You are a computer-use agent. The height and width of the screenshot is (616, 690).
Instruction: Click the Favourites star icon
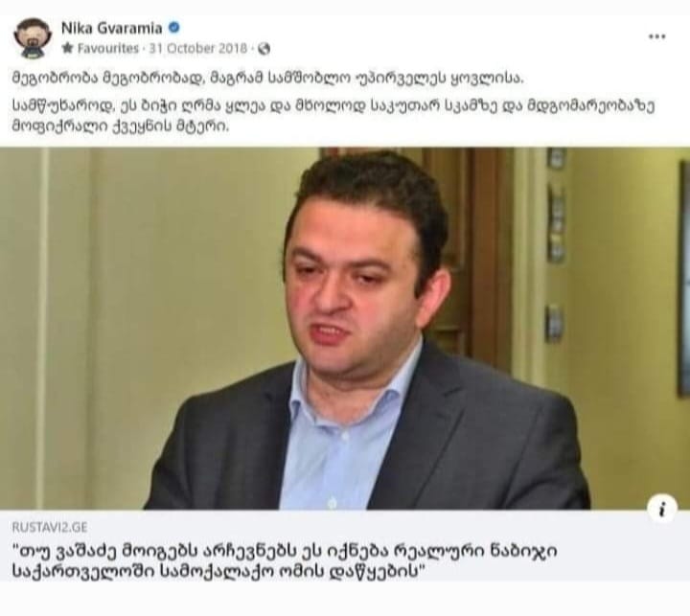(67, 48)
